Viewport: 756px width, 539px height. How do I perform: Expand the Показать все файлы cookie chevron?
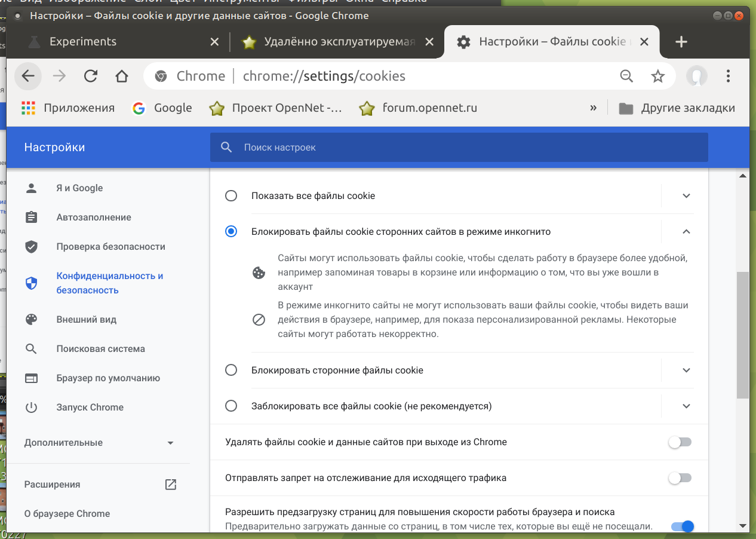tap(686, 196)
